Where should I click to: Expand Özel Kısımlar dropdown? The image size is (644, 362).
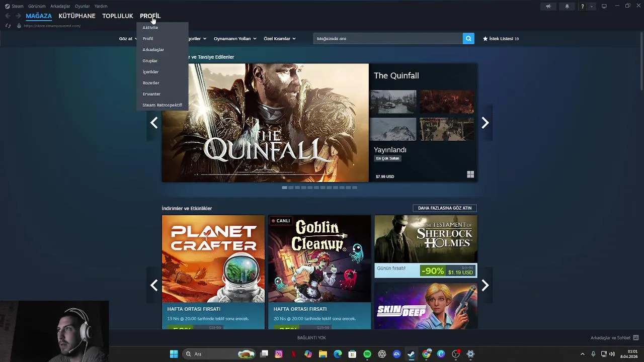tap(280, 39)
